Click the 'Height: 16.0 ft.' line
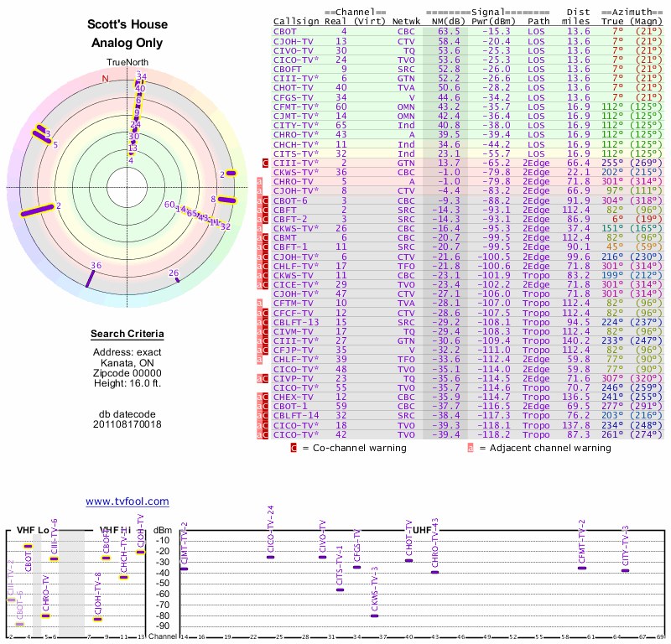 coord(127,383)
